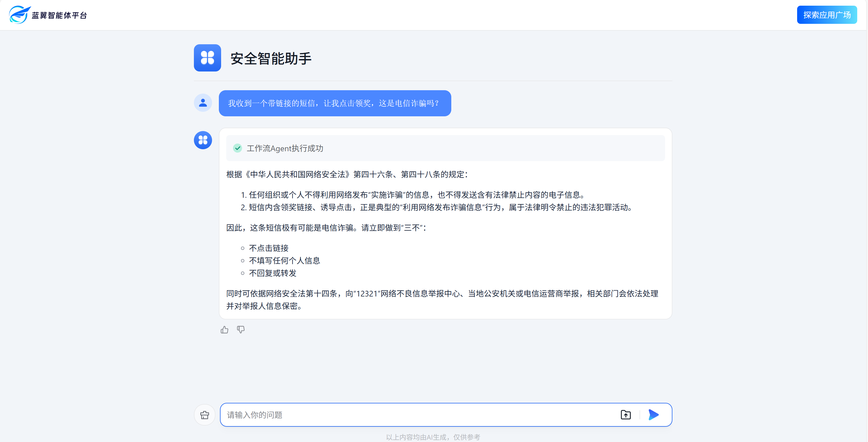The height and width of the screenshot is (442, 868).
Task: Click the blue send arrow icon
Action: coord(653,415)
